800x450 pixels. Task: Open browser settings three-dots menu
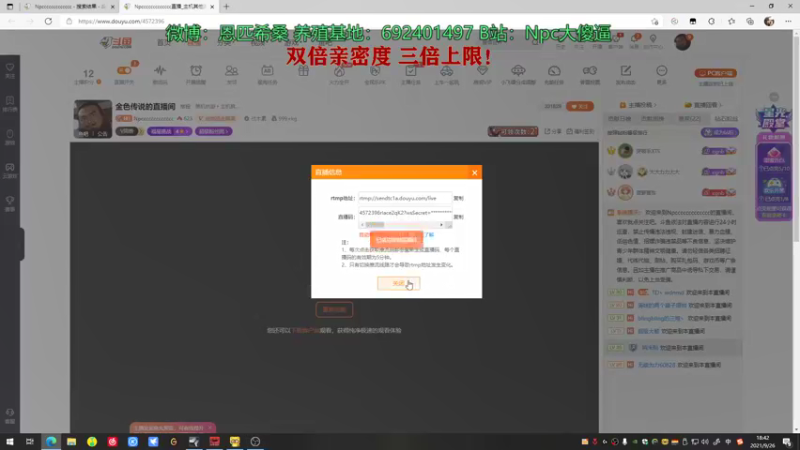[788, 21]
